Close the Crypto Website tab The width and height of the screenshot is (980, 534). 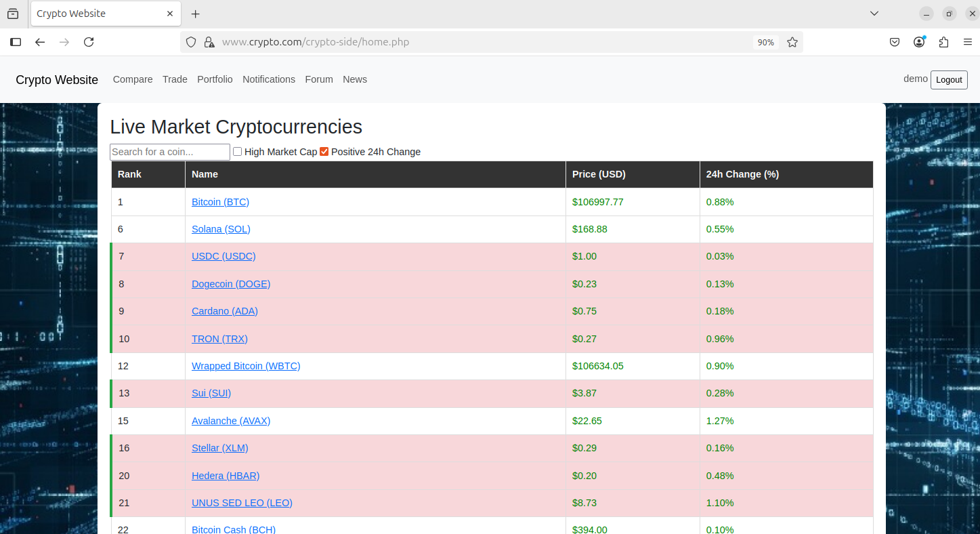click(x=170, y=14)
